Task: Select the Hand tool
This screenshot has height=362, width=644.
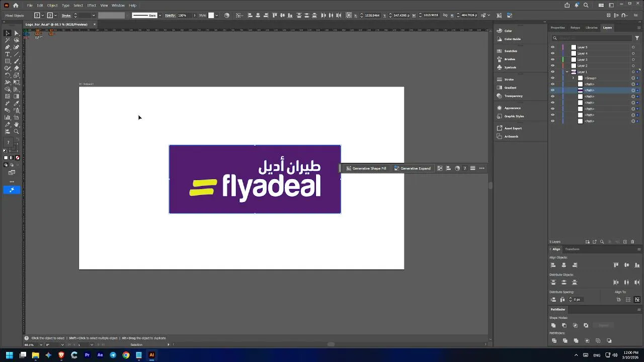Action: [x=16, y=124]
